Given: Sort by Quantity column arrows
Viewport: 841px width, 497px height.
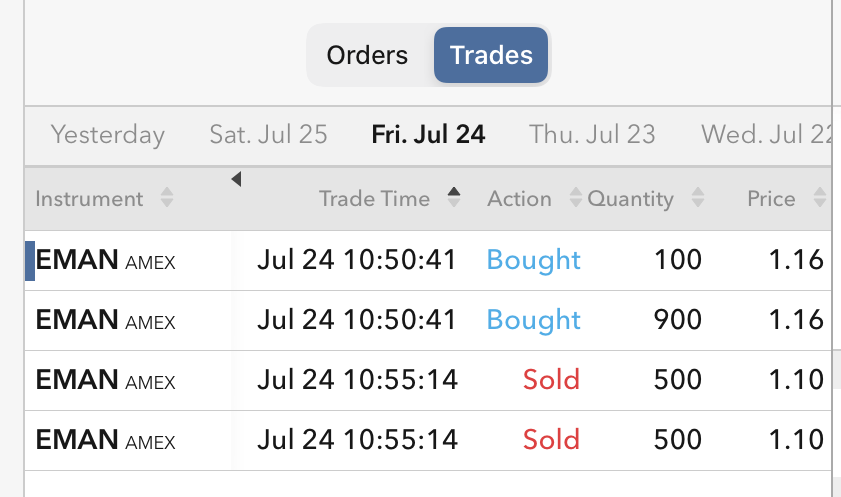Looking at the screenshot, I should [x=698, y=199].
